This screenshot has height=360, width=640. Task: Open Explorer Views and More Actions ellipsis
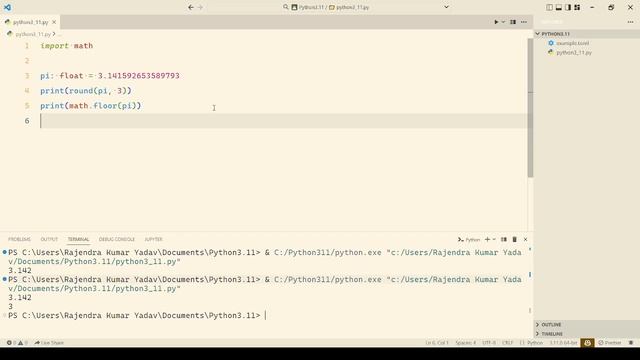pyautogui.click(x=631, y=22)
